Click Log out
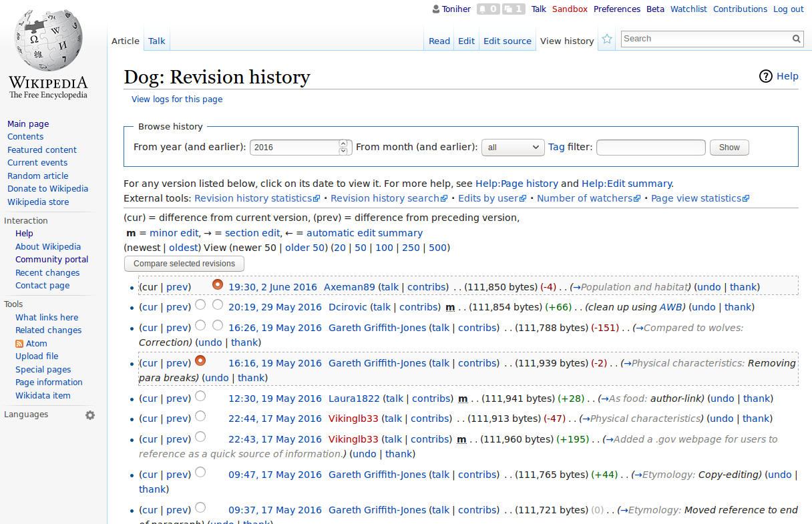 tap(789, 9)
